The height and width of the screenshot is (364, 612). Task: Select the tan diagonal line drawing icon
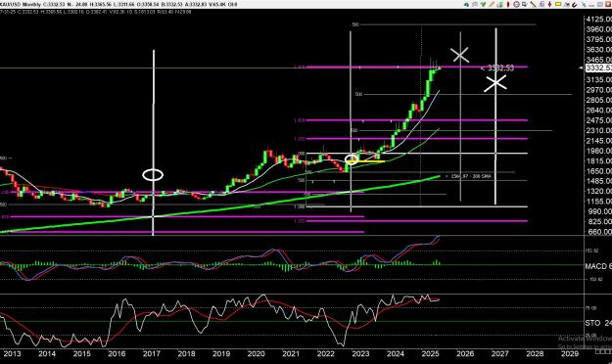[x=492, y=4]
